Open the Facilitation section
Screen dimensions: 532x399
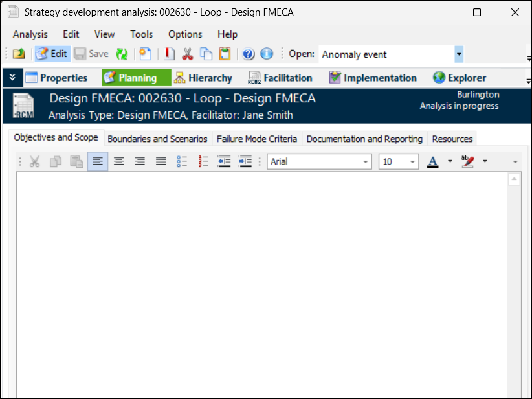point(280,78)
